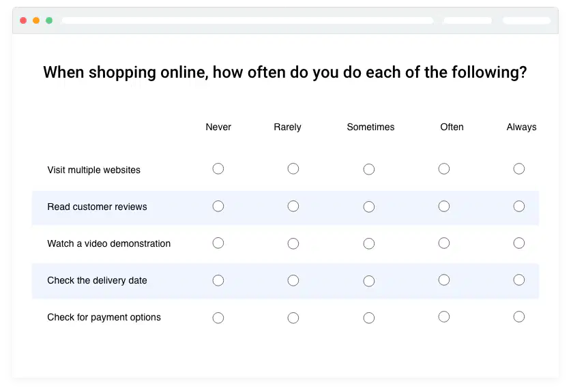The image size is (571, 392).
Task: Pick Rarely for Check the delivery date
Action: (x=293, y=281)
